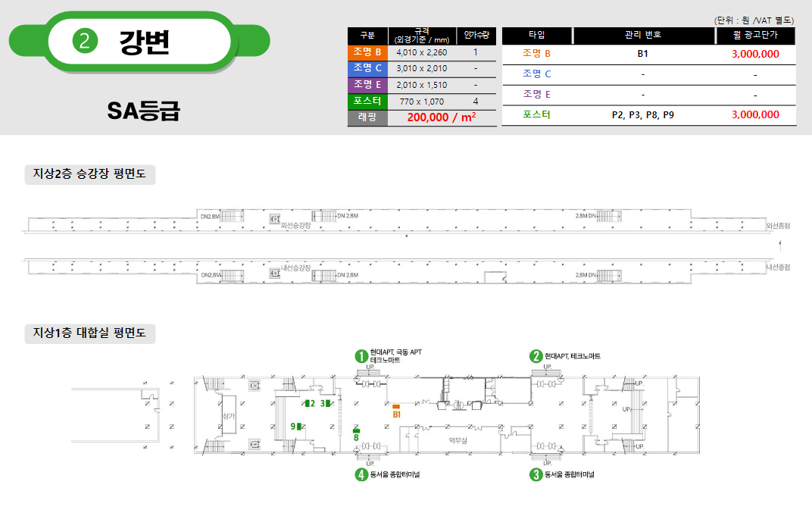This screenshot has height=513, width=812.
Task: Click green poster marker 9 on concourse plan
Action: [296, 427]
